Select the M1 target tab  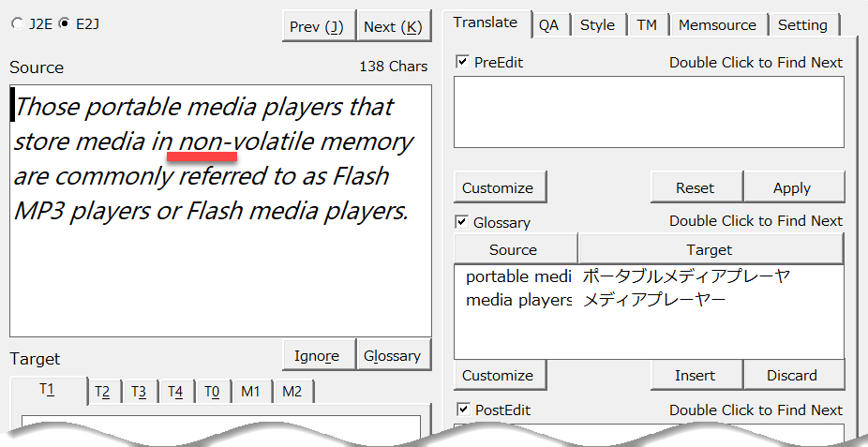250,392
